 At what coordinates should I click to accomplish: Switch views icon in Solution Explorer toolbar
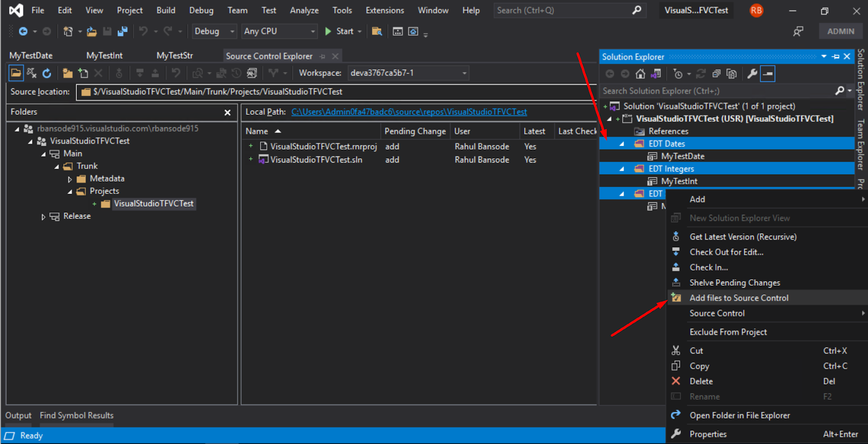(656, 74)
